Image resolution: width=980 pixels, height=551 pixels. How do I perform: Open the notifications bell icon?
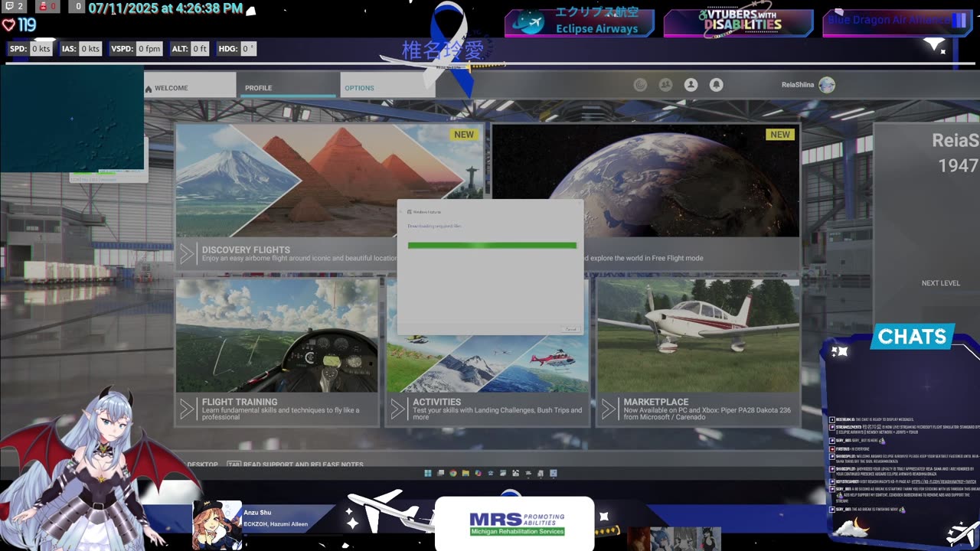pyautogui.click(x=717, y=85)
